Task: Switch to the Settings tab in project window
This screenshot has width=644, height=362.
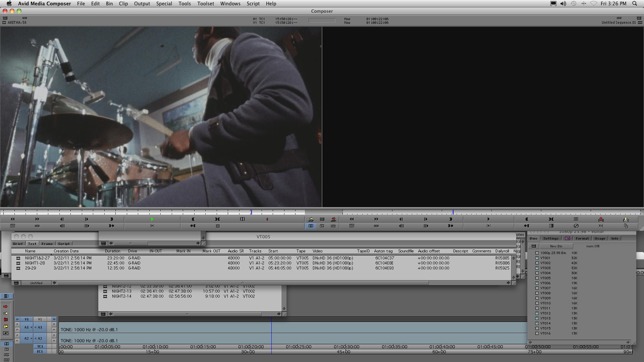Action: [551, 239]
